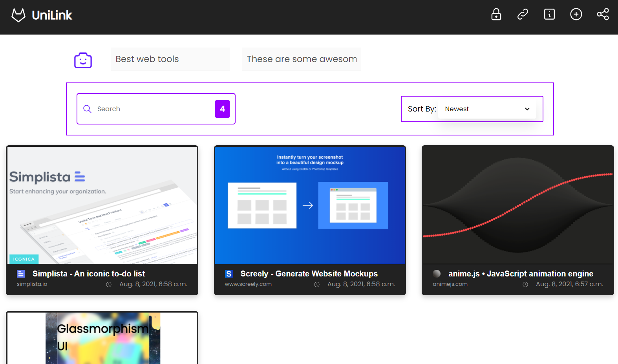This screenshot has height=364, width=618.
Task: Open the Screely mockup preview thumbnail
Action: [x=310, y=205]
